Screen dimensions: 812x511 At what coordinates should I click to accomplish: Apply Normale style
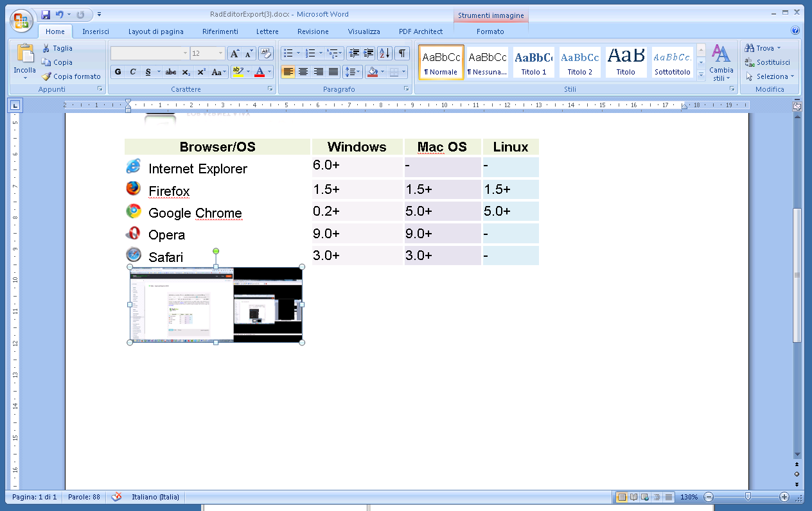441,62
